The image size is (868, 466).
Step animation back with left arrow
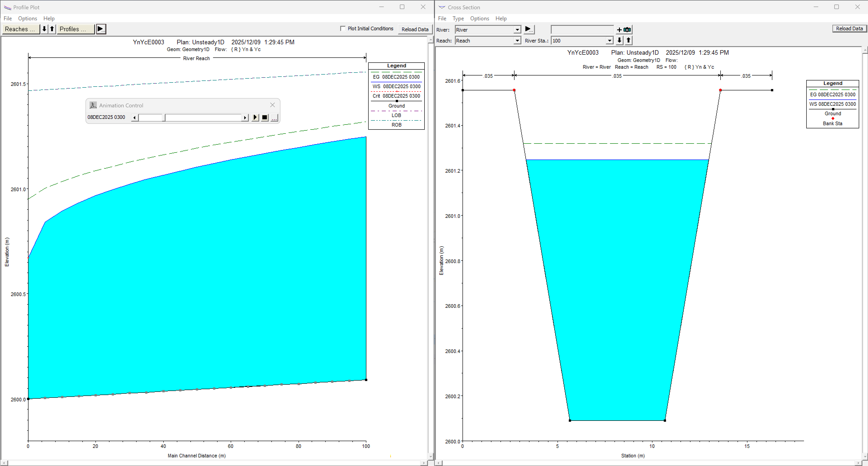(134, 118)
